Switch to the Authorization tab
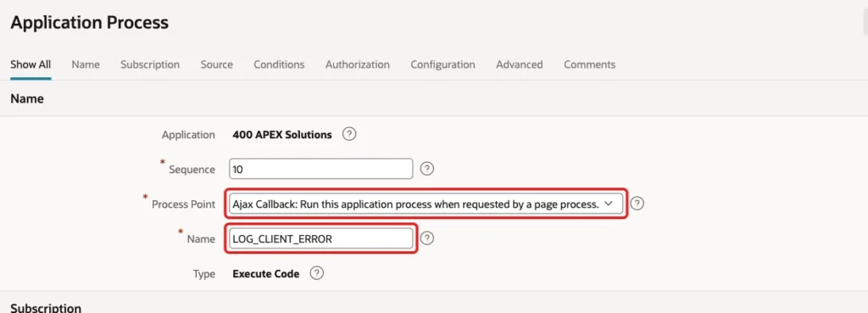Screen dimensions: 868x313 tap(358, 64)
